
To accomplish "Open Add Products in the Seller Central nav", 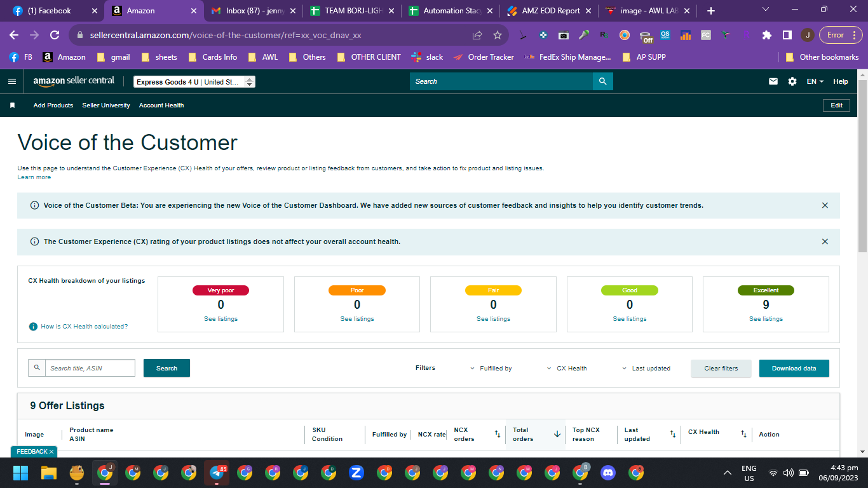I will [53, 105].
